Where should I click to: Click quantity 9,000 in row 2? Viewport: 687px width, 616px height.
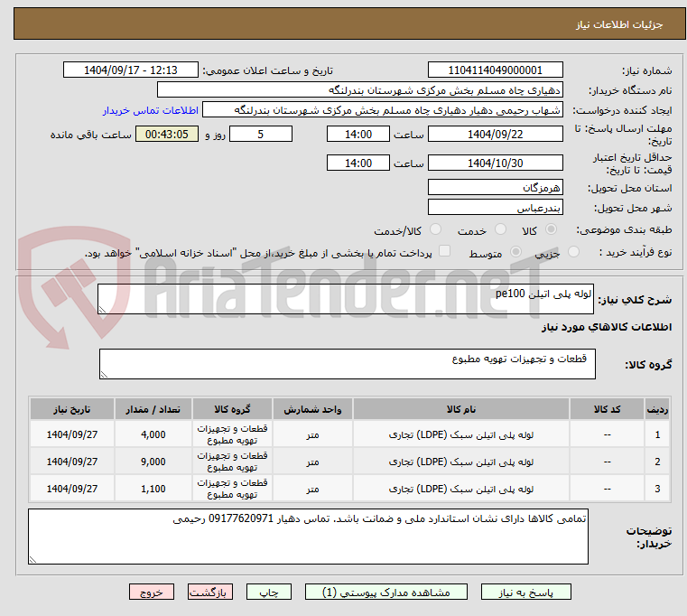[x=153, y=462]
